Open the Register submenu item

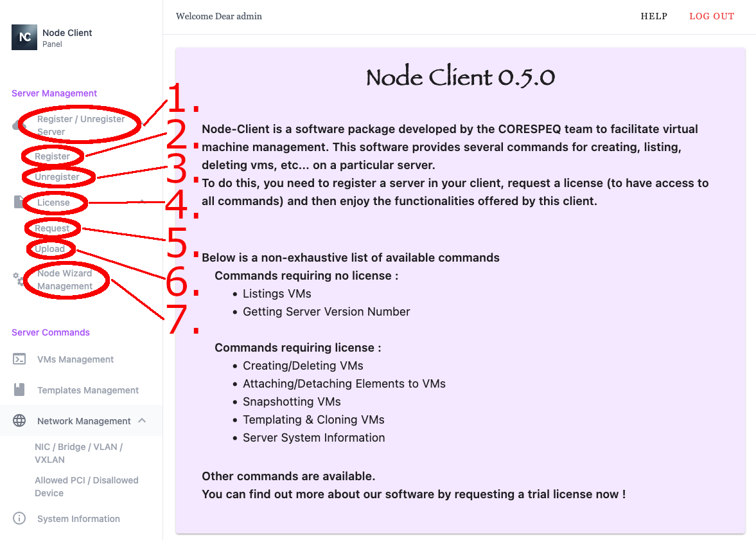point(52,156)
